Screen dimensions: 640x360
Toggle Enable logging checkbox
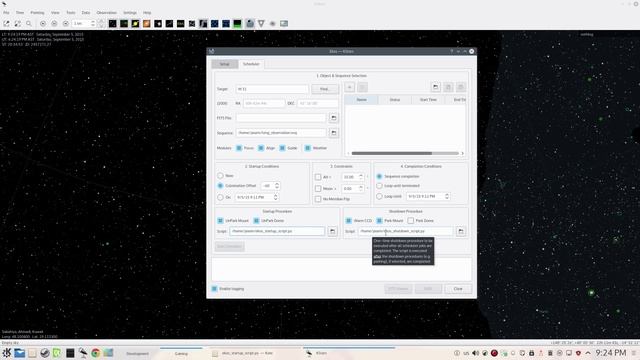[214, 289]
